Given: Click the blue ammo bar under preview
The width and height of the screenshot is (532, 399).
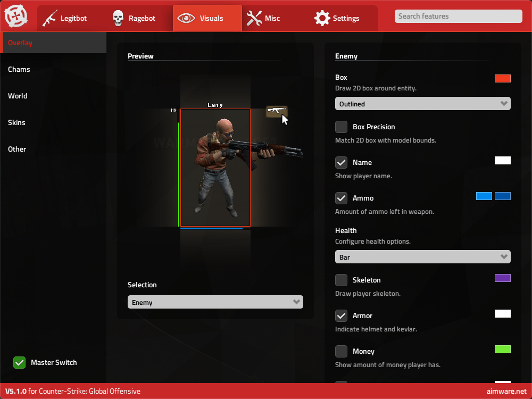Looking at the screenshot, I should pos(211,229).
